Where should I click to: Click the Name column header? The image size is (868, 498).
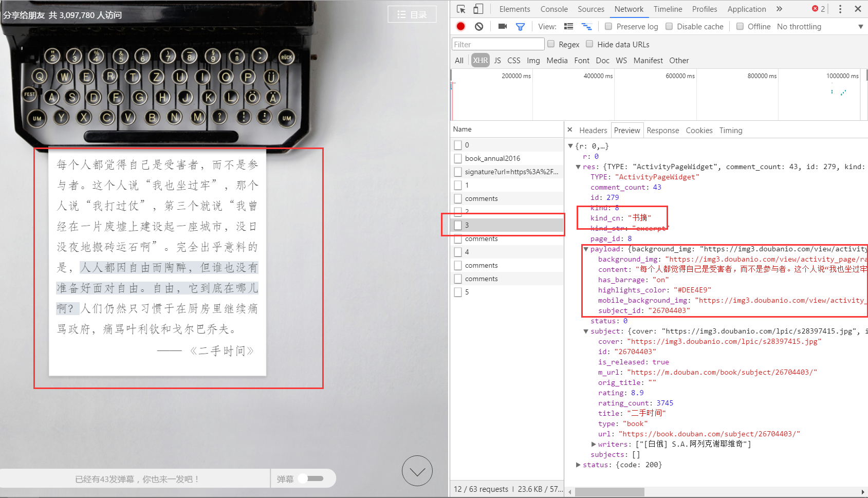[507, 130]
